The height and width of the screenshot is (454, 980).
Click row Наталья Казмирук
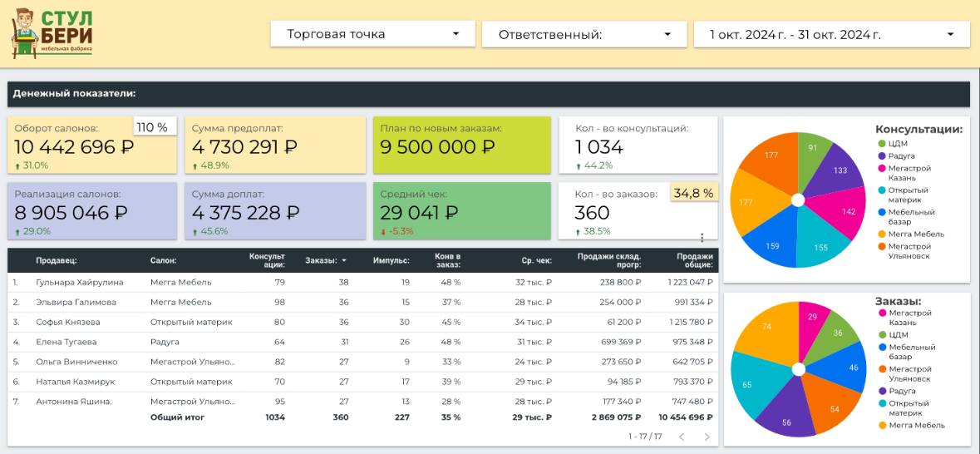(362, 382)
